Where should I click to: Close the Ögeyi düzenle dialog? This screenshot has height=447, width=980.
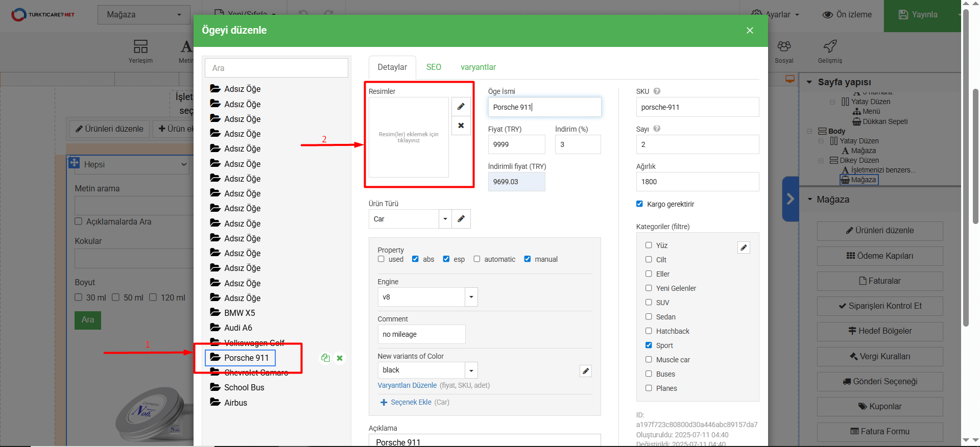click(x=750, y=30)
